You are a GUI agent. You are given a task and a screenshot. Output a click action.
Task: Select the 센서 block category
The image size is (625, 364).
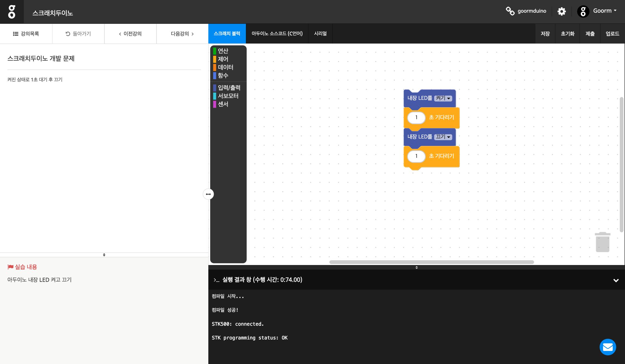coord(223,104)
